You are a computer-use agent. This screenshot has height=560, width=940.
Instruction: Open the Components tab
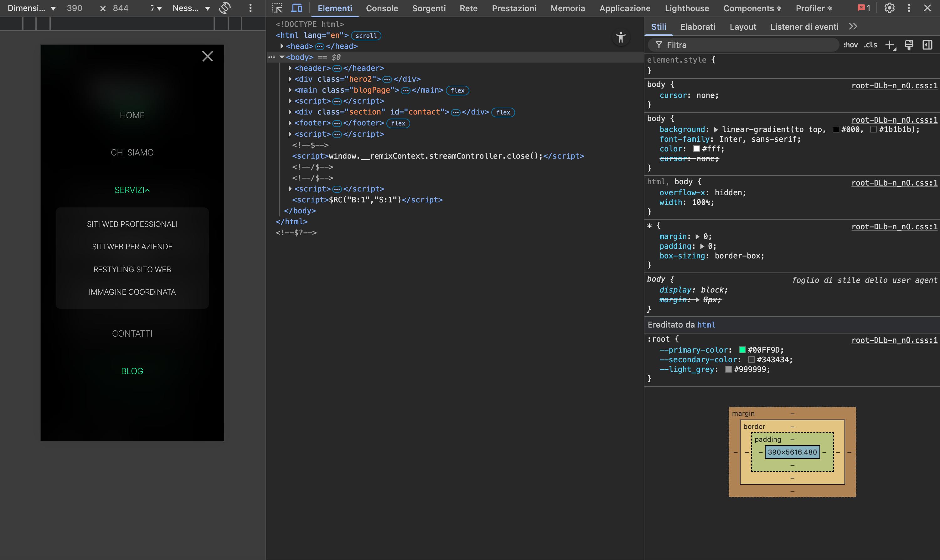click(x=752, y=8)
